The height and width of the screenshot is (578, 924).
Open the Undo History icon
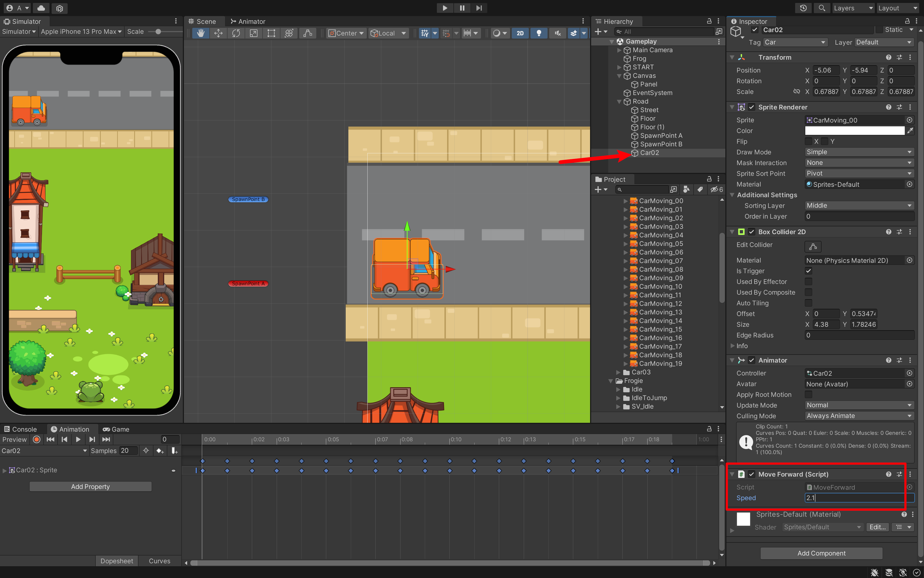pyautogui.click(x=803, y=8)
